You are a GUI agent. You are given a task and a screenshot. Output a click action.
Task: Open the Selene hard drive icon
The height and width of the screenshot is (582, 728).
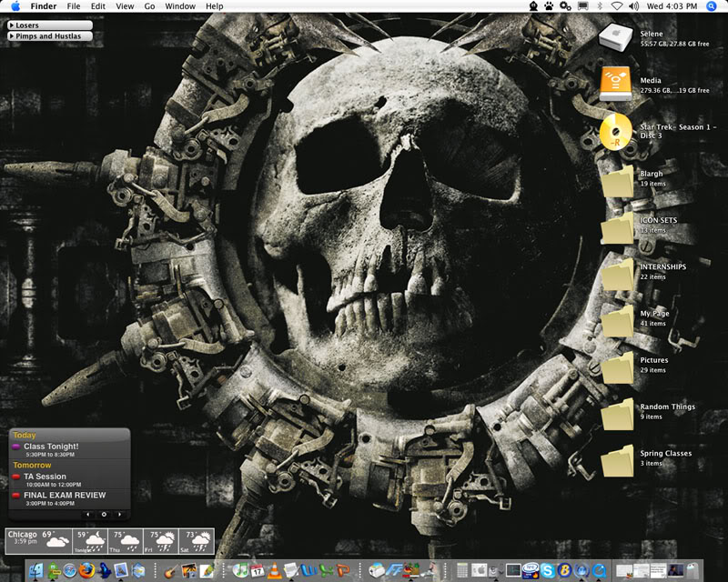pyautogui.click(x=617, y=37)
